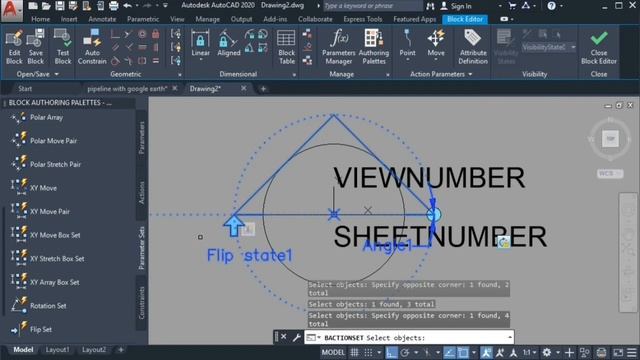Click the Actions palette side tab

pos(142,192)
